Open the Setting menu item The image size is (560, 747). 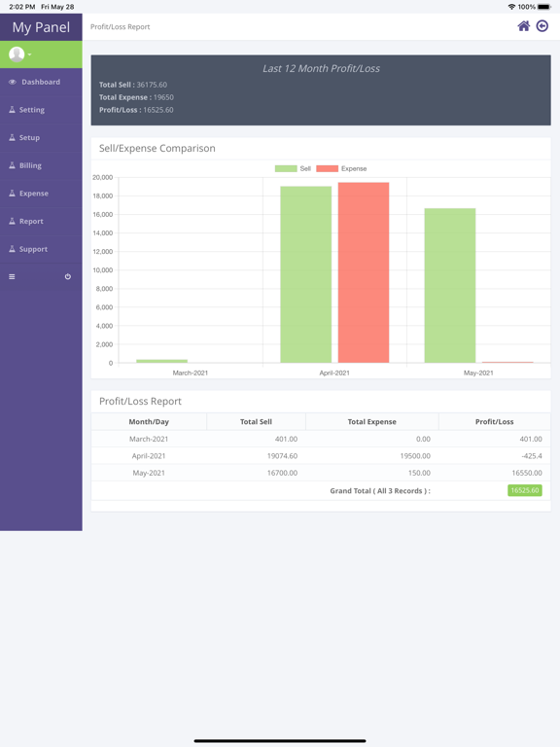pyautogui.click(x=41, y=110)
